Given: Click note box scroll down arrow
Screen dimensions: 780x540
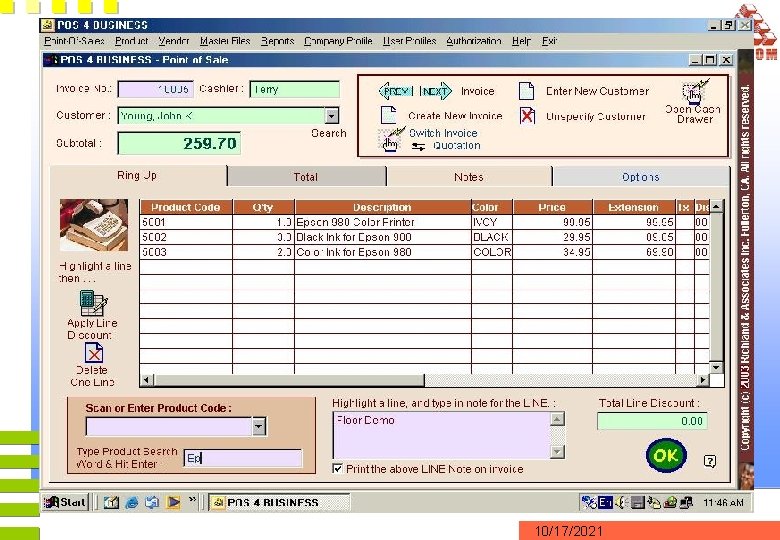Looking at the screenshot, I should tap(558, 451).
